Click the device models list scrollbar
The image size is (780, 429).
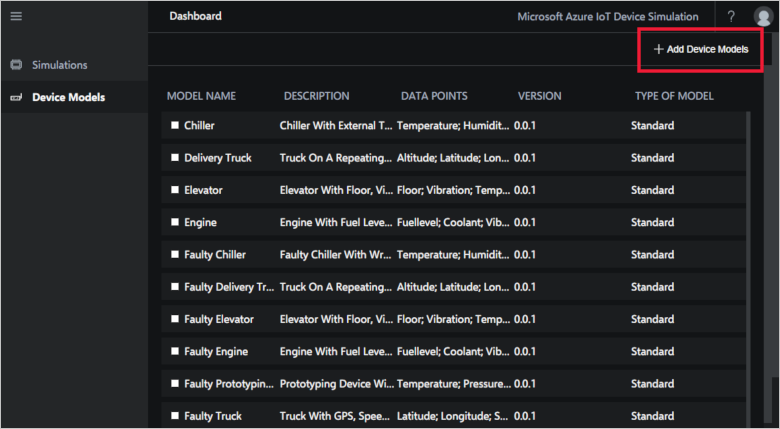tap(748, 269)
